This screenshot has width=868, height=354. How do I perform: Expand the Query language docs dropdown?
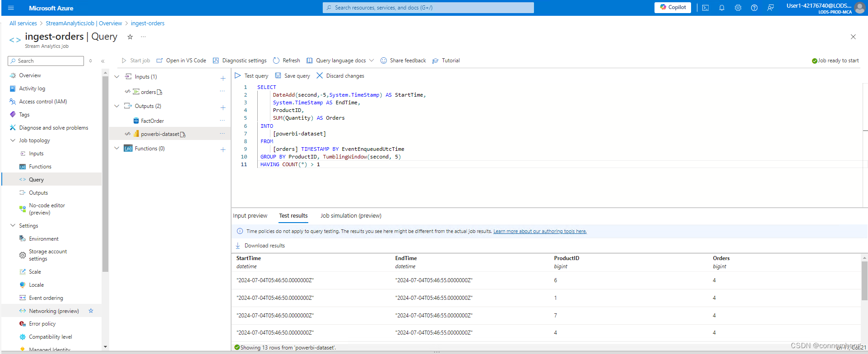340,61
